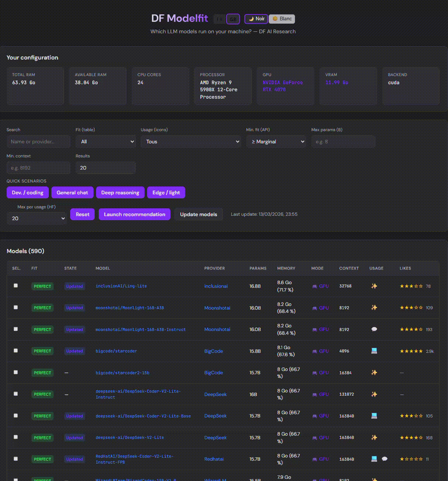Click the laptop icon for DeepSeek-Coder-V2-Lite-Base

tap(374, 416)
